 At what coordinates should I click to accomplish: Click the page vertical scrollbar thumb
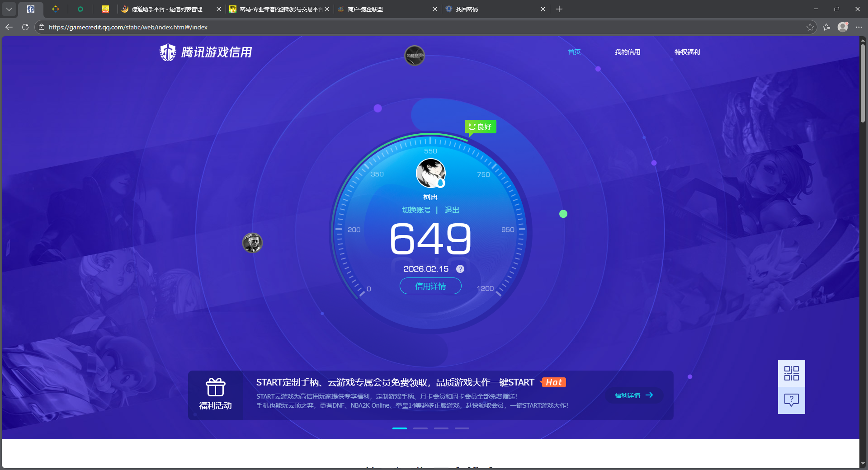point(863,83)
